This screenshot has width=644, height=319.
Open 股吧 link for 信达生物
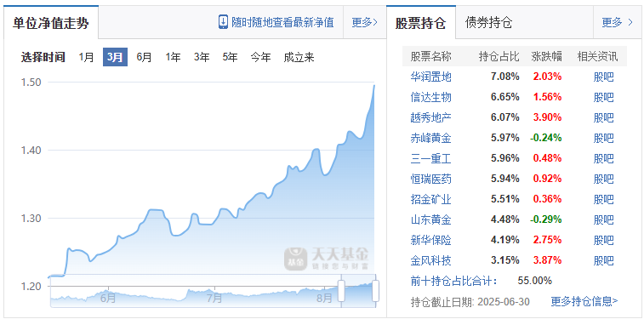click(604, 97)
